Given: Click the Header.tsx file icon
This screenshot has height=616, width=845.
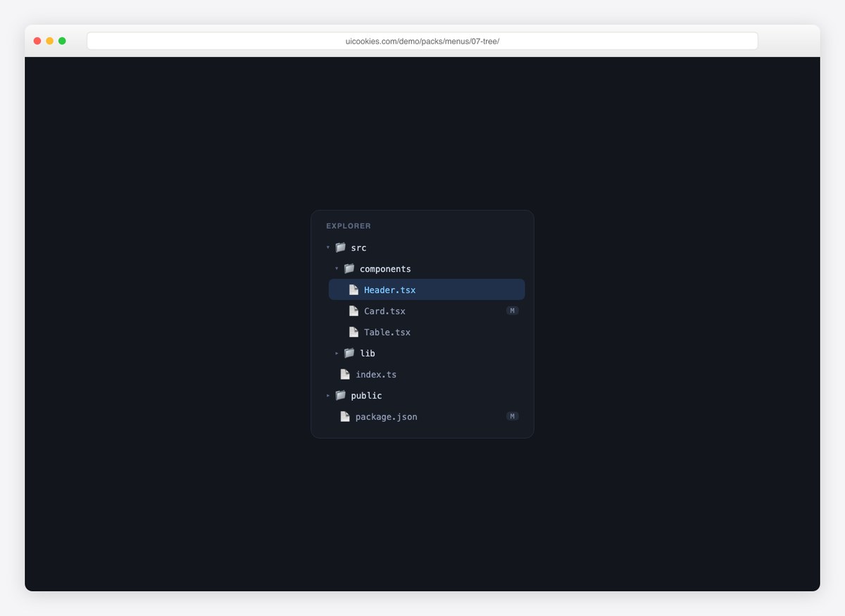Looking at the screenshot, I should tap(353, 289).
